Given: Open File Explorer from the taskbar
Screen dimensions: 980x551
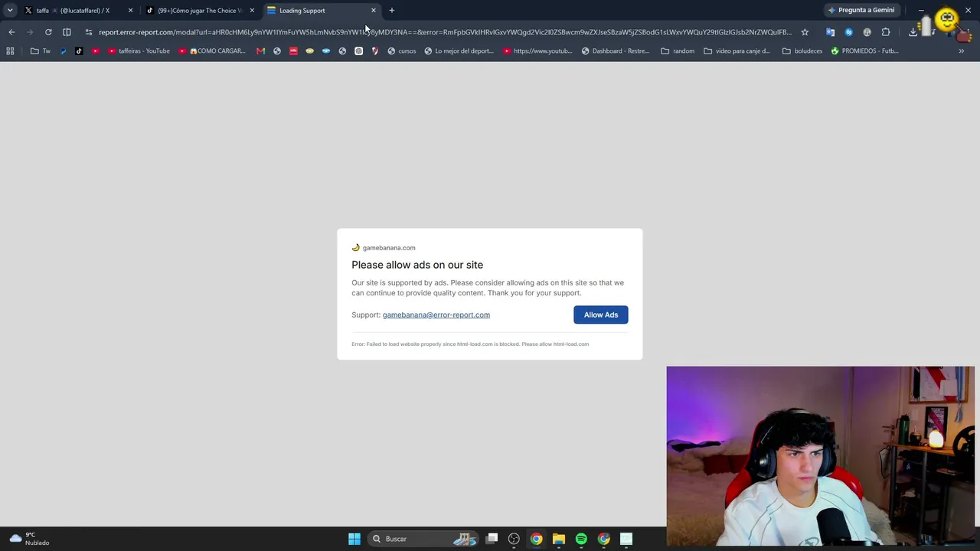Looking at the screenshot, I should tap(559, 539).
